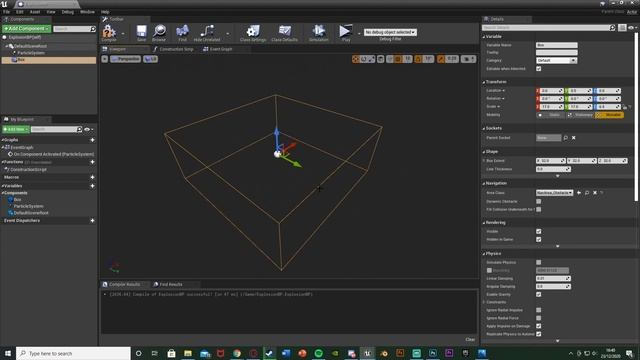Image resolution: width=640 pixels, height=360 pixels.
Task: Clear the Area Class with the X icon
Action: [x=595, y=193]
